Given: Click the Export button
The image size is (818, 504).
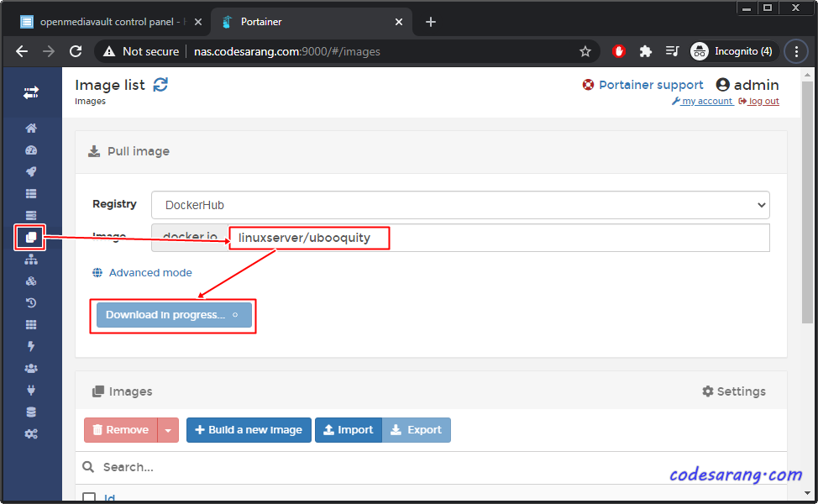Looking at the screenshot, I should 417,430.
